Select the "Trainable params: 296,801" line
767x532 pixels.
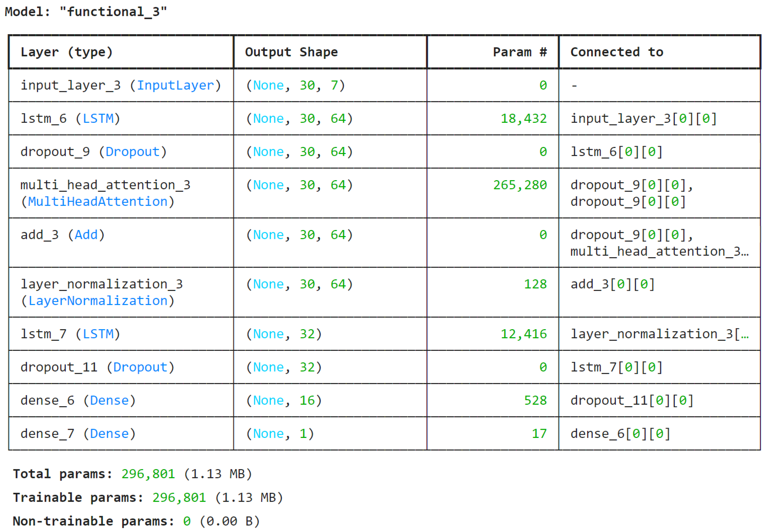[x=148, y=498]
